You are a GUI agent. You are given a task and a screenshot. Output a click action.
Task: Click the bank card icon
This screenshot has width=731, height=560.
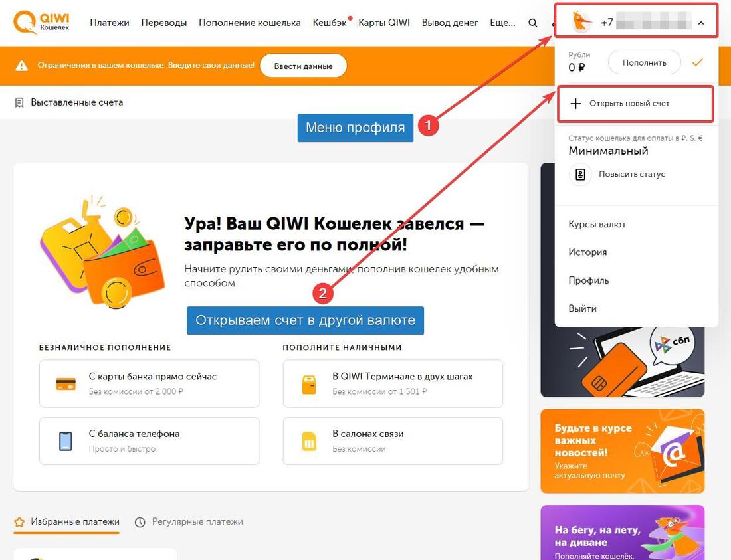point(66,384)
